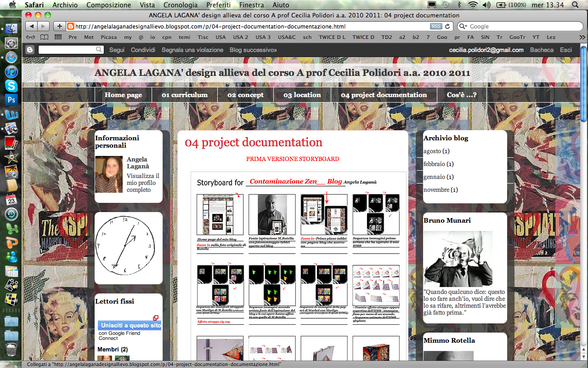
Task: Open the 02 concept blog tab
Action: pos(245,95)
